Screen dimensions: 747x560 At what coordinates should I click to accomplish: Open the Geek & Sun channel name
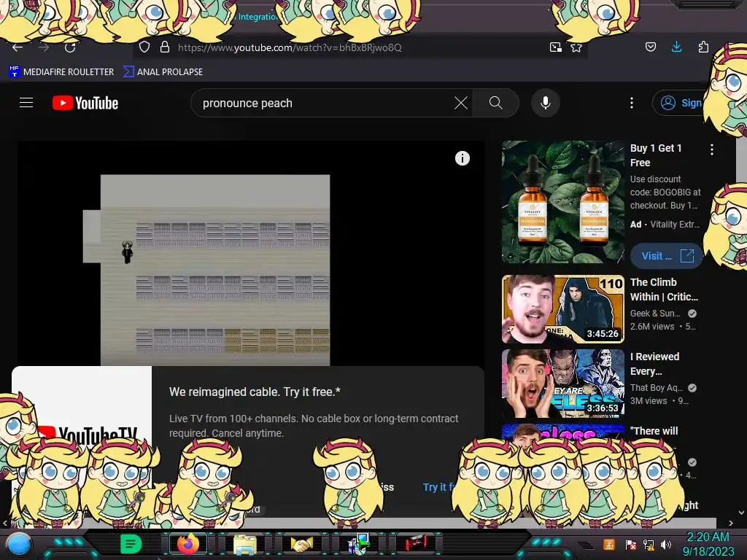click(655, 314)
